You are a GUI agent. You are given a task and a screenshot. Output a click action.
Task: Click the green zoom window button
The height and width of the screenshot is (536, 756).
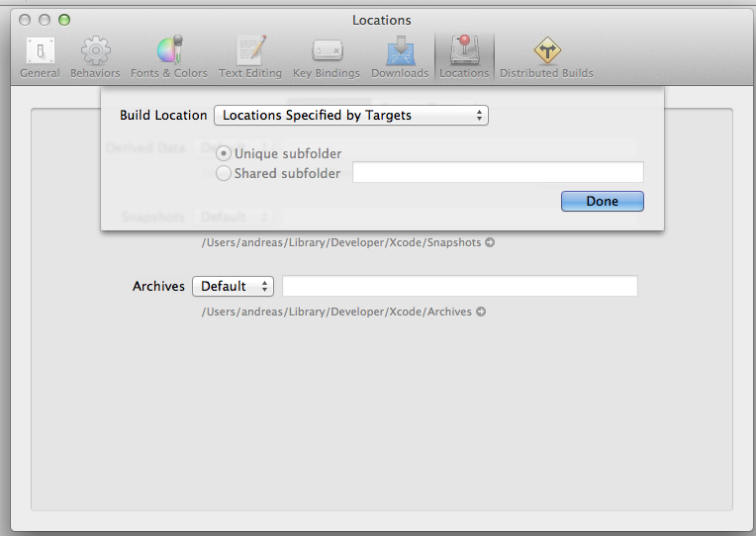pos(64,20)
